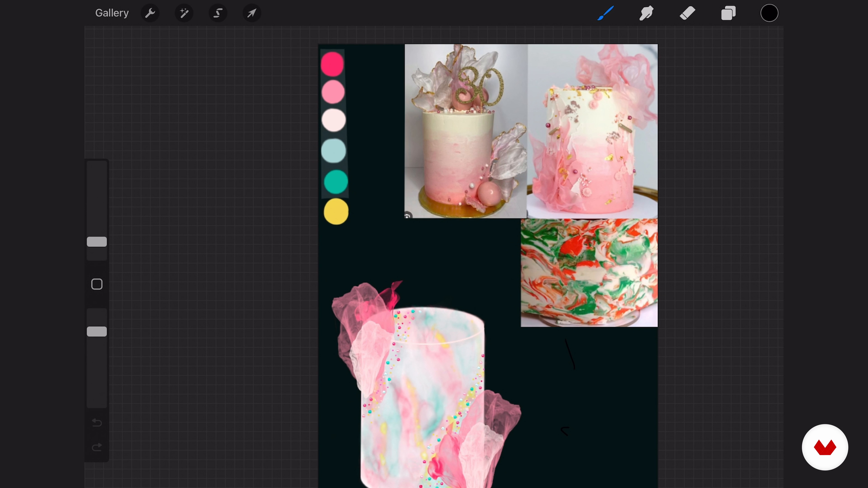Open the black active color picker

tap(769, 13)
